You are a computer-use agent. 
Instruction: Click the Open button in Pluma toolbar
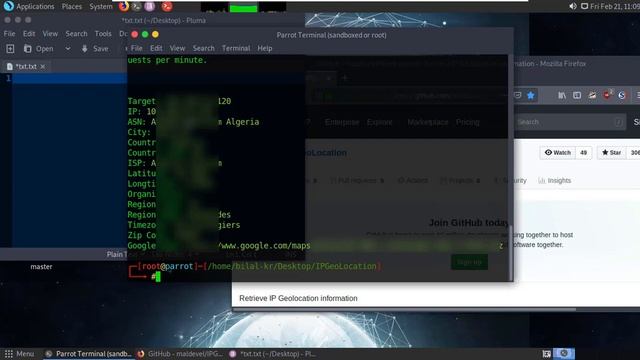click(x=39, y=49)
